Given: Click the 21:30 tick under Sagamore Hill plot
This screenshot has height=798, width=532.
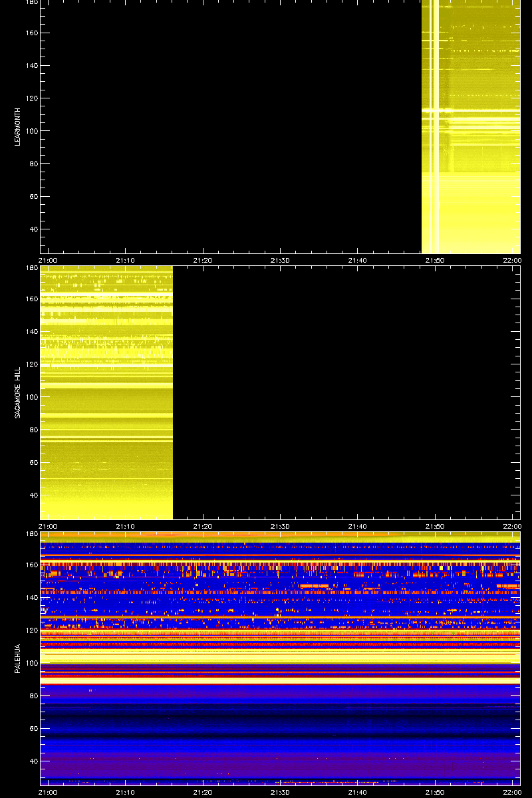Looking at the screenshot, I should click(x=280, y=526).
